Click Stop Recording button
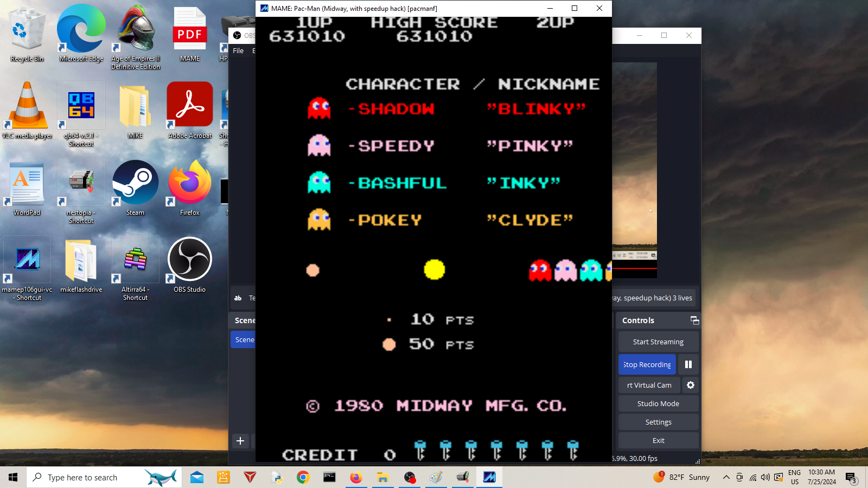 click(647, 364)
